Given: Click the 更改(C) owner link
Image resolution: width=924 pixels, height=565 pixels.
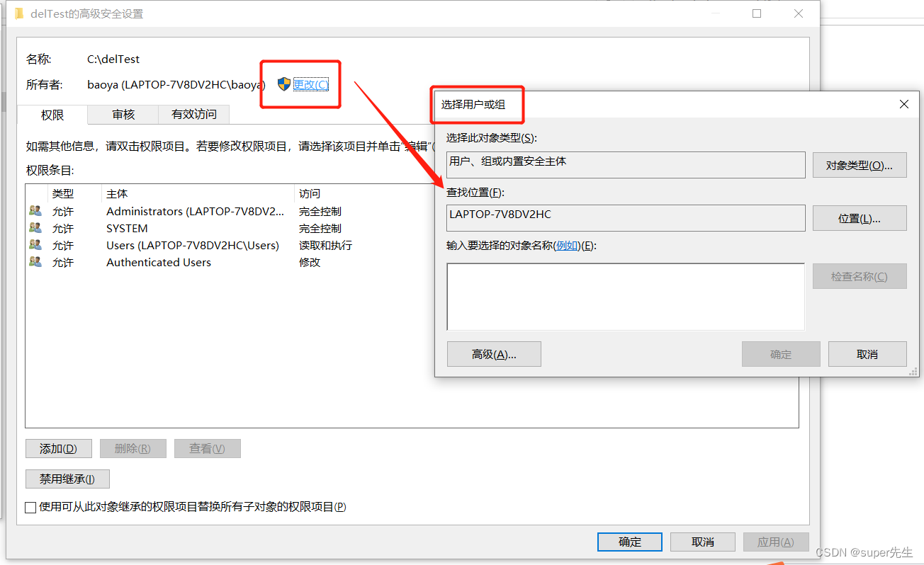Looking at the screenshot, I should [x=311, y=84].
